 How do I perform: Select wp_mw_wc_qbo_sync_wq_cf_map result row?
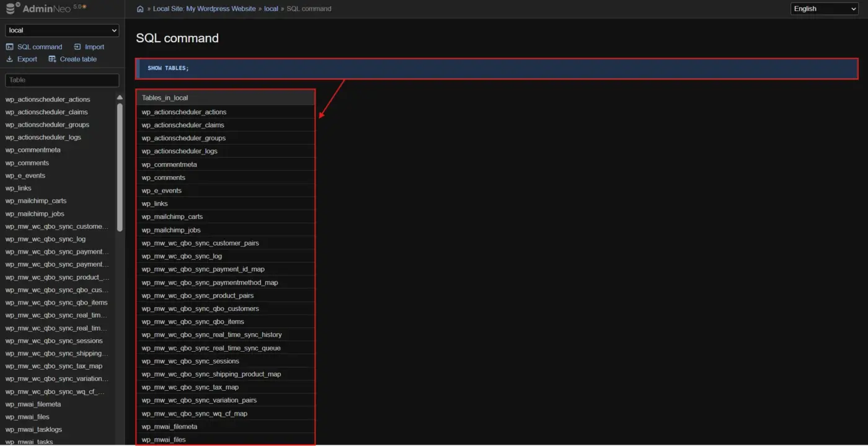pos(226,414)
